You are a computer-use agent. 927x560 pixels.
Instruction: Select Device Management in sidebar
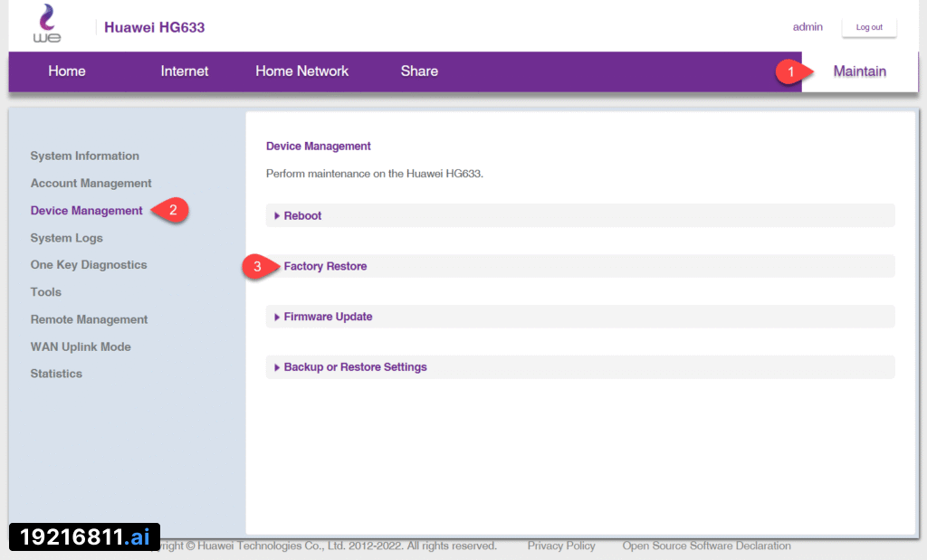coord(87,211)
